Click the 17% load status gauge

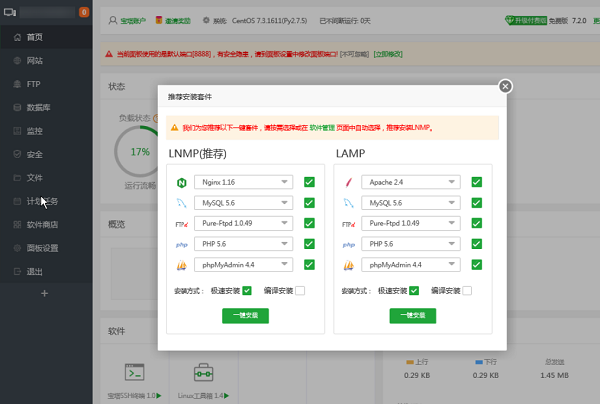point(139,152)
